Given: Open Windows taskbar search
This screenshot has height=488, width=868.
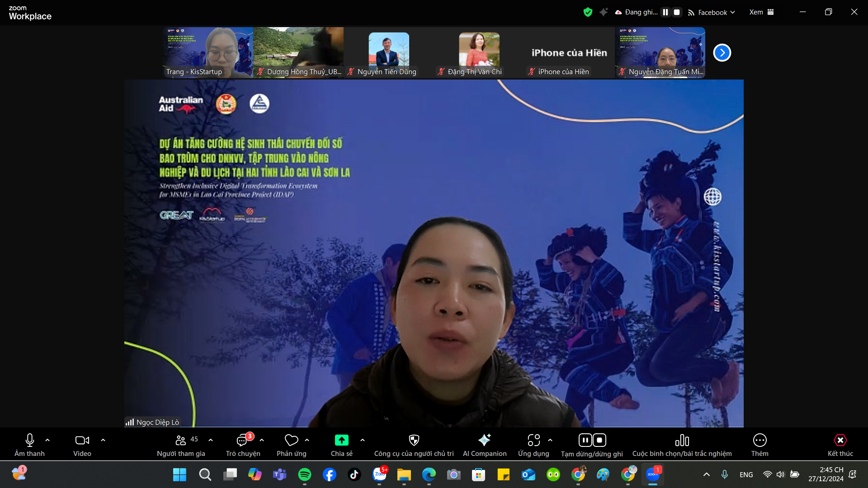Looking at the screenshot, I should tap(205, 474).
